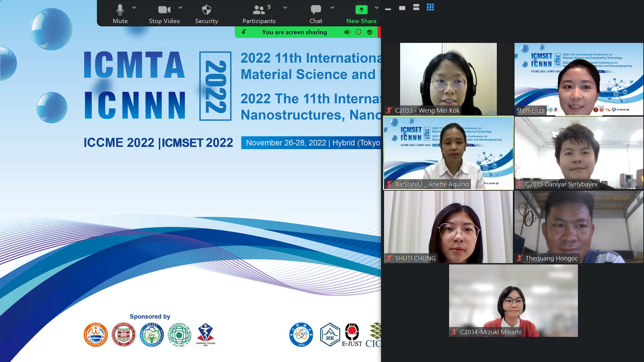Expand video settings arrow beside Stop Video

[x=180, y=7]
